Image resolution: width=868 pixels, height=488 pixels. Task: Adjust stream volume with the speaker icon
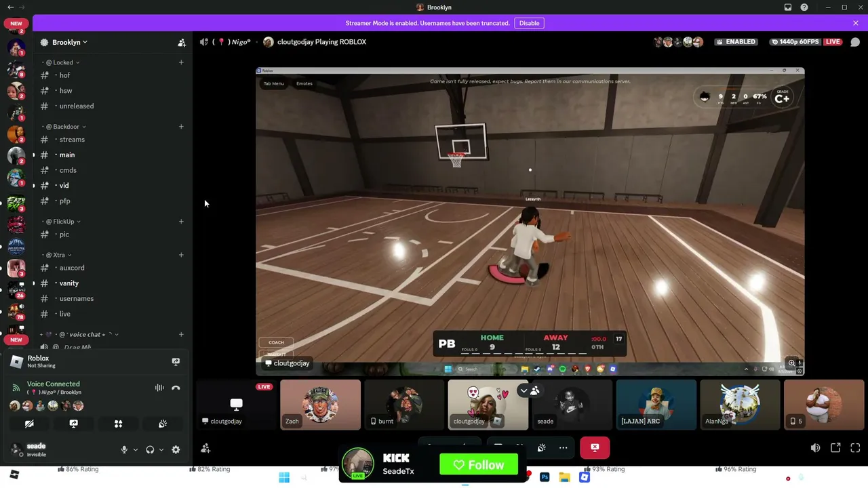(816, 448)
